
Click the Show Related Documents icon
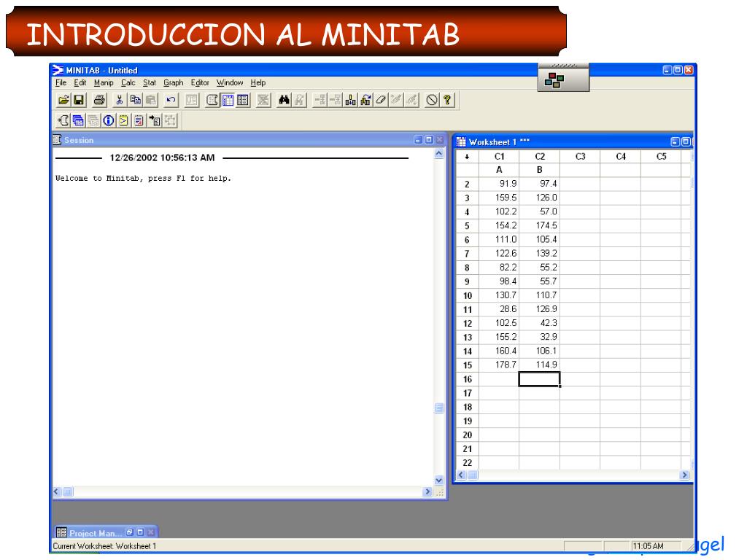click(155, 120)
